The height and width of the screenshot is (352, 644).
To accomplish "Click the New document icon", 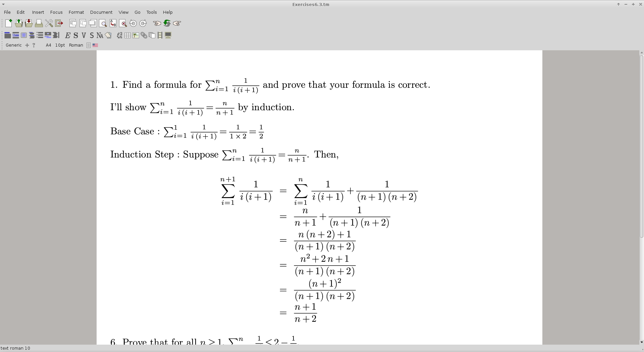I will 9,23.
